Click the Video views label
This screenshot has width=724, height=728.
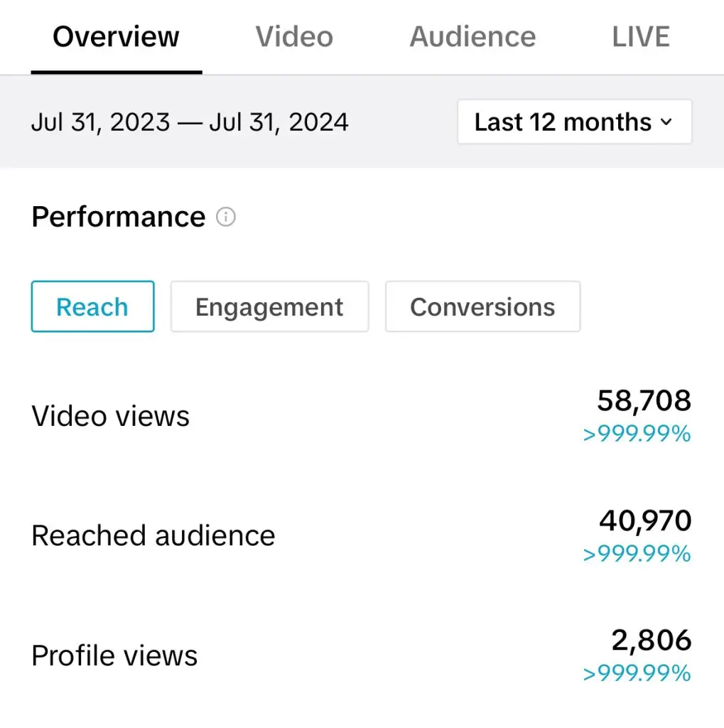coord(111,417)
